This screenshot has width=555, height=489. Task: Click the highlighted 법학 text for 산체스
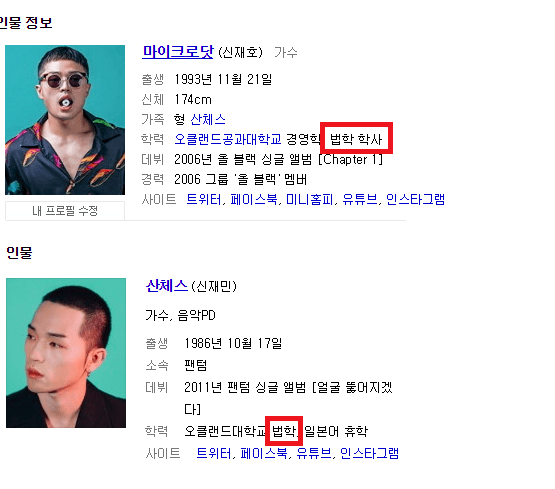(x=284, y=431)
